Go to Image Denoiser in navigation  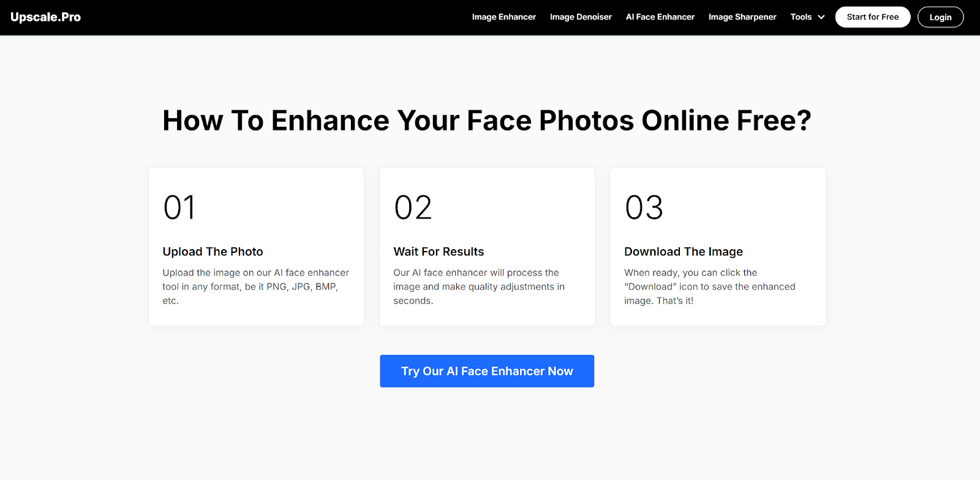pyautogui.click(x=581, y=17)
